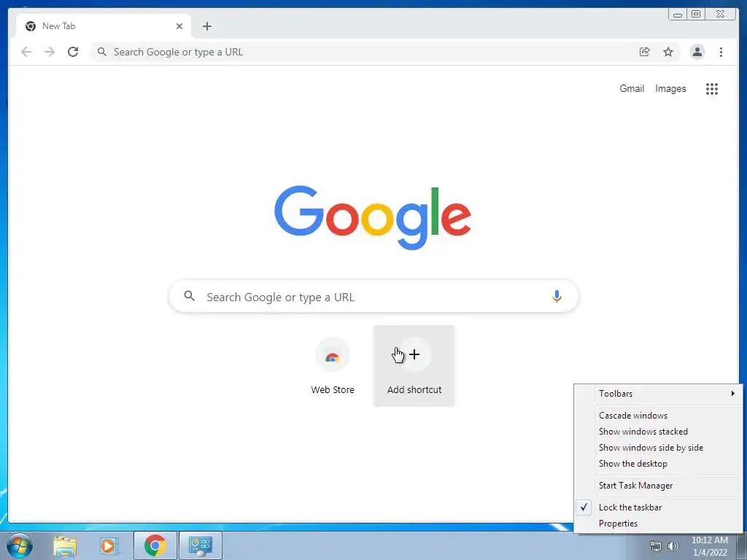Click the Chrome taskbar icon
This screenshot has height=560, width=747.
[x=155, y=545]
